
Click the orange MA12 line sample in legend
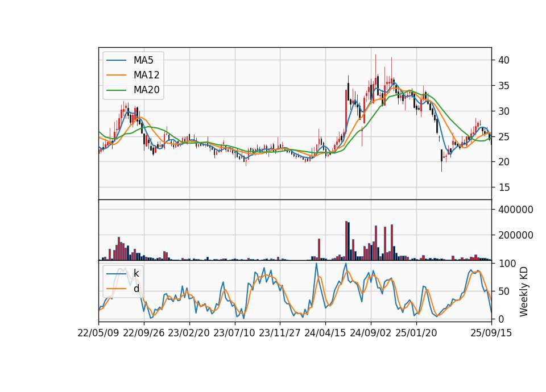116,75
